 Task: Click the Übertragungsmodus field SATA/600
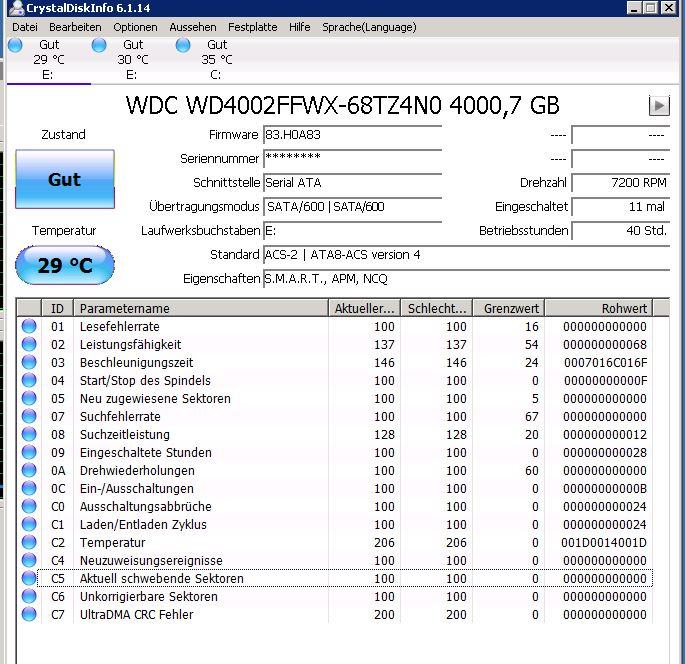352,207
